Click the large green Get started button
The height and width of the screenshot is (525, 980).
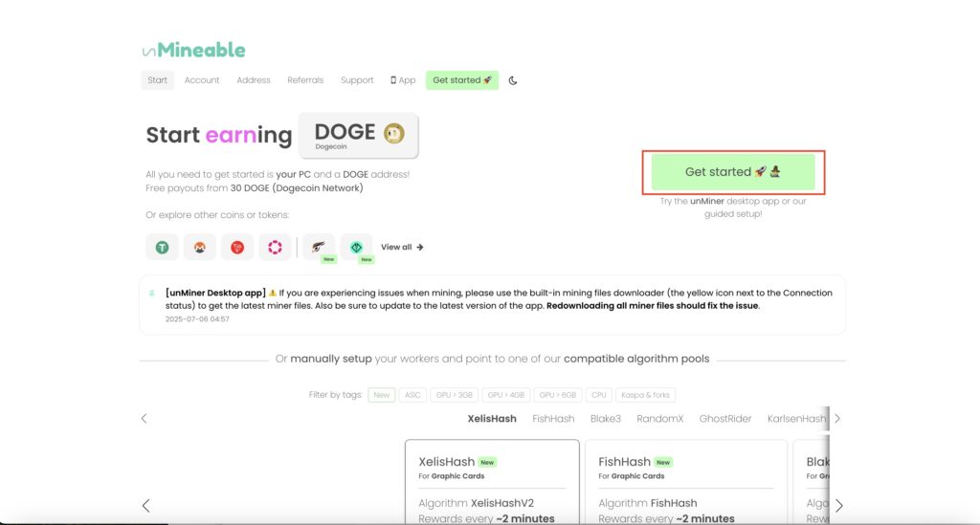[733, 172]
